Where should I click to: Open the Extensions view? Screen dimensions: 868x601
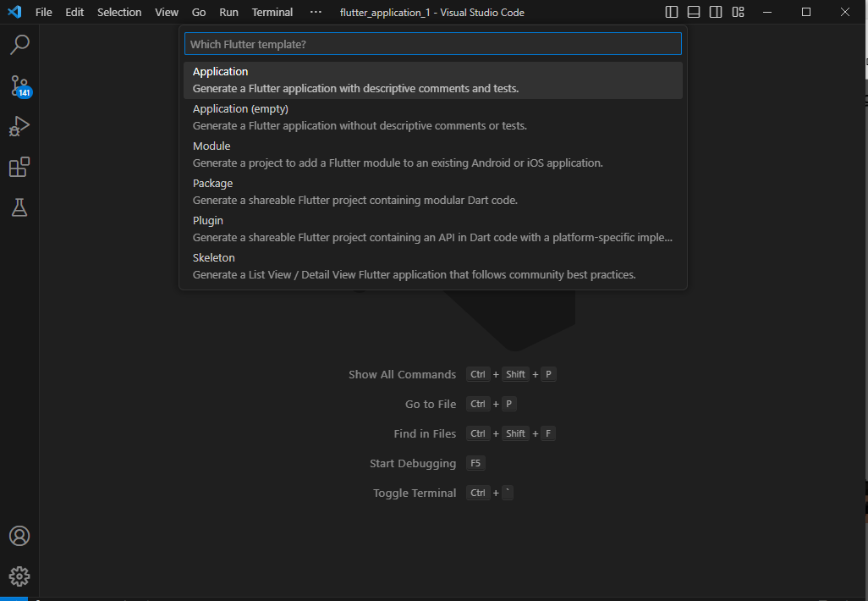point(19,167)
